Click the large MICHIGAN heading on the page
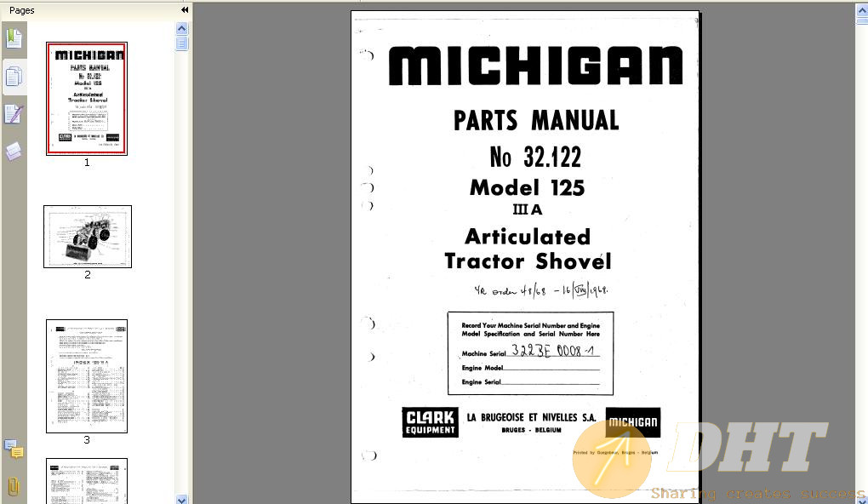This screenshot has width=868, height=504. click(x=535, y=66)
